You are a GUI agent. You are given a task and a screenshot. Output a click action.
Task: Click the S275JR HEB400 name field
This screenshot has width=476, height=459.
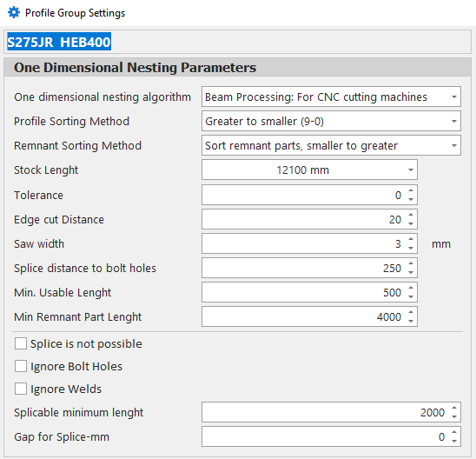237,42
